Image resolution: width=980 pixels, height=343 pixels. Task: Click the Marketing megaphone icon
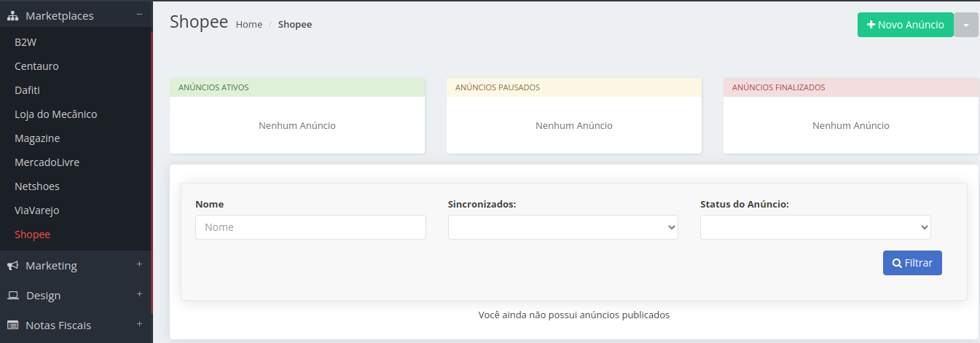click(12, 266)
